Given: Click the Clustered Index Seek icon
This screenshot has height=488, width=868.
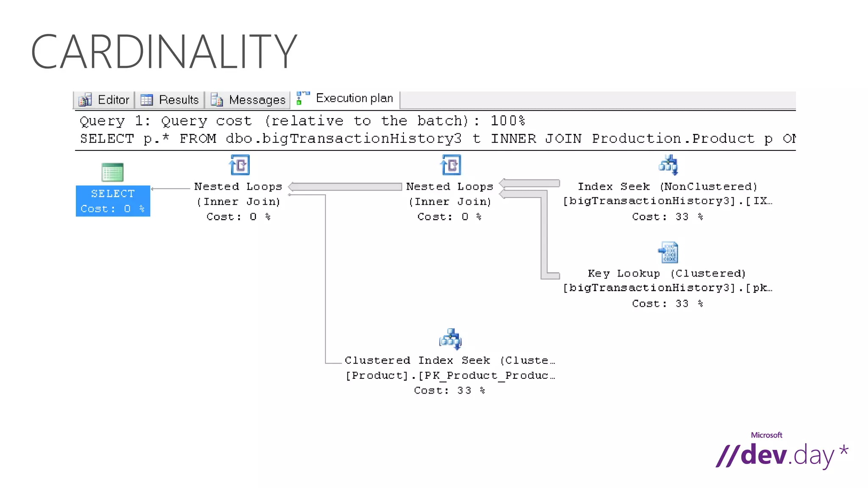Looking at the screenshot, I should pos(451,339).
